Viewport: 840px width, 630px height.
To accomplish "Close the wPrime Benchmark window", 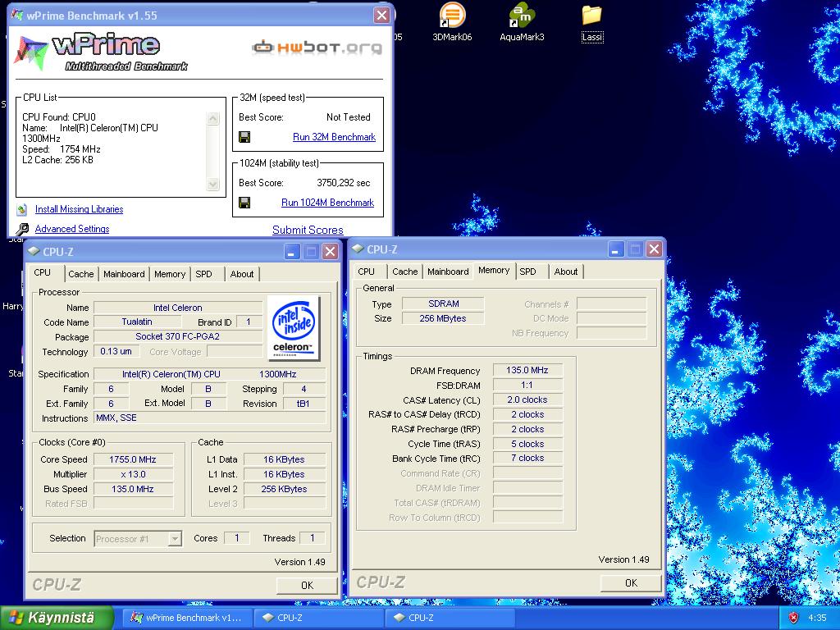I will 381,15.
